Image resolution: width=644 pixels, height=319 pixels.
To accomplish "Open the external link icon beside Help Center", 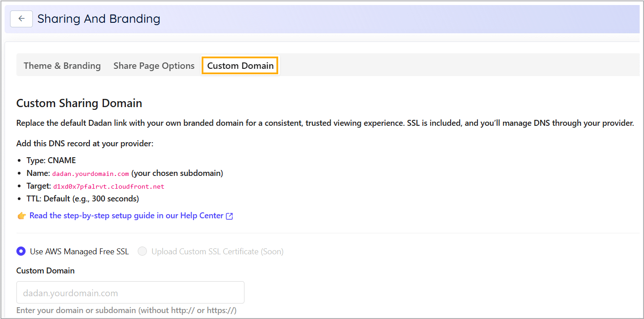I will point(229,216).
